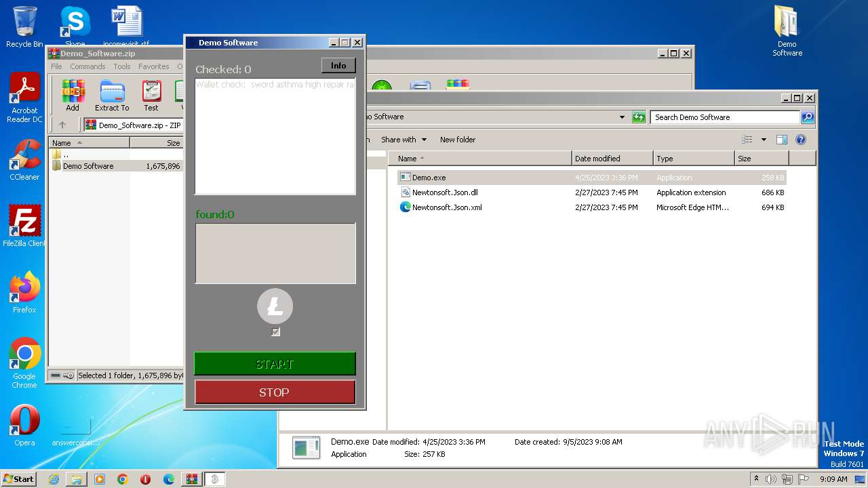Open Internet Explorer from taskbar
This screenshot has height=488, width=868.
point(54,479)
